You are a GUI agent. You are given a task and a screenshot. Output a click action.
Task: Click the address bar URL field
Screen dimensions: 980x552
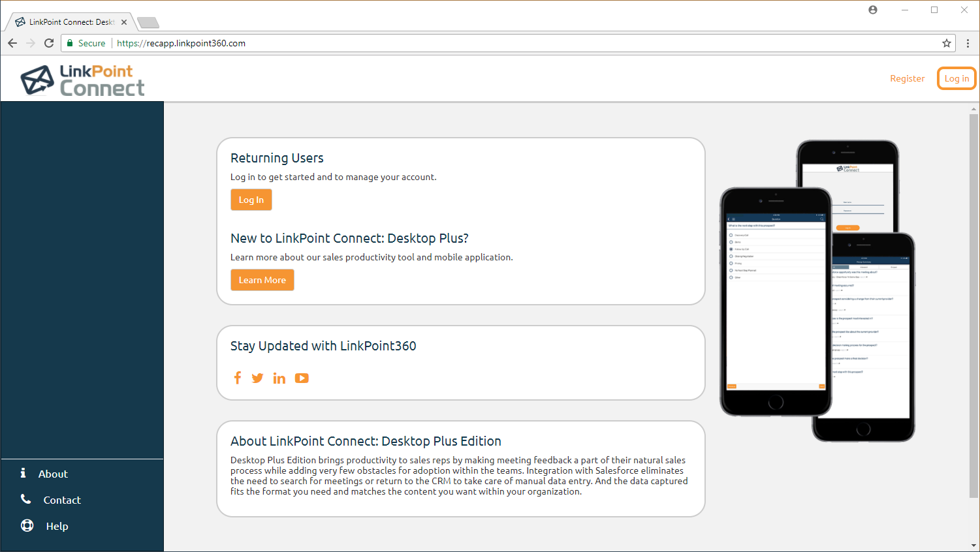click(457, 43)
